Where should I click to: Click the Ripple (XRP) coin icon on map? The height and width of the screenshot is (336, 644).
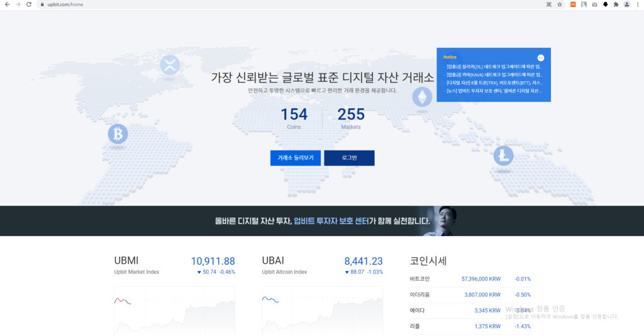click(170, 64)
